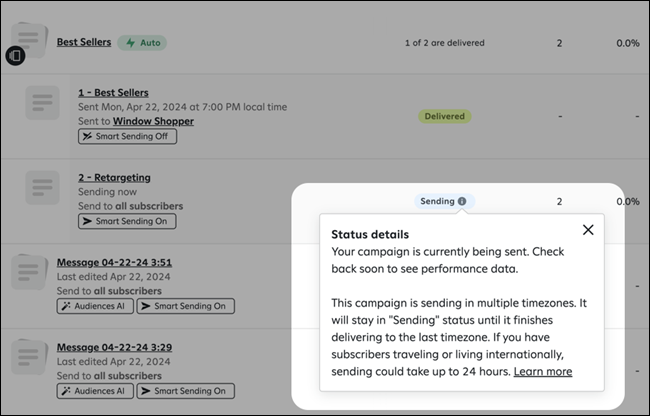
Task: Click Smart Sending On badge under Retargeting
Action: click(x=127, y=221)
